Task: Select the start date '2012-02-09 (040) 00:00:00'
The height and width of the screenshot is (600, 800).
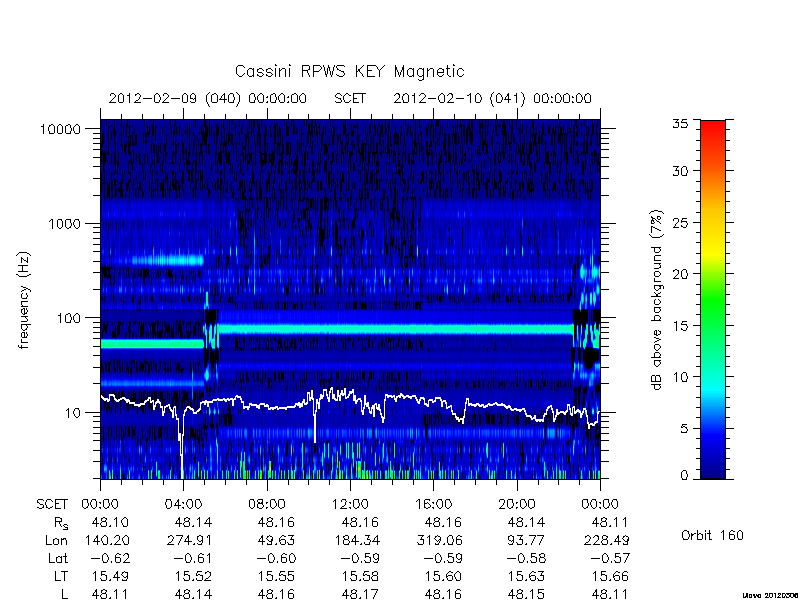Action: 208,98
